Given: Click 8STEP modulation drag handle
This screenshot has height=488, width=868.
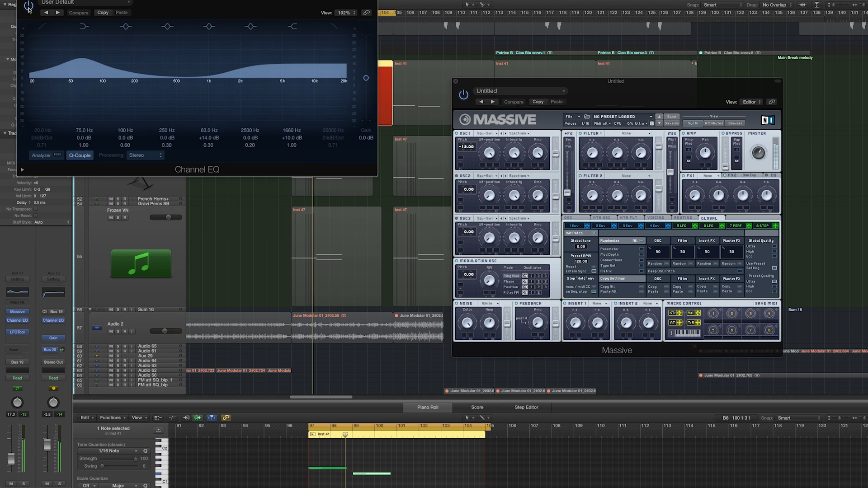Looking at the screenshot, I should tap(775, 226).
